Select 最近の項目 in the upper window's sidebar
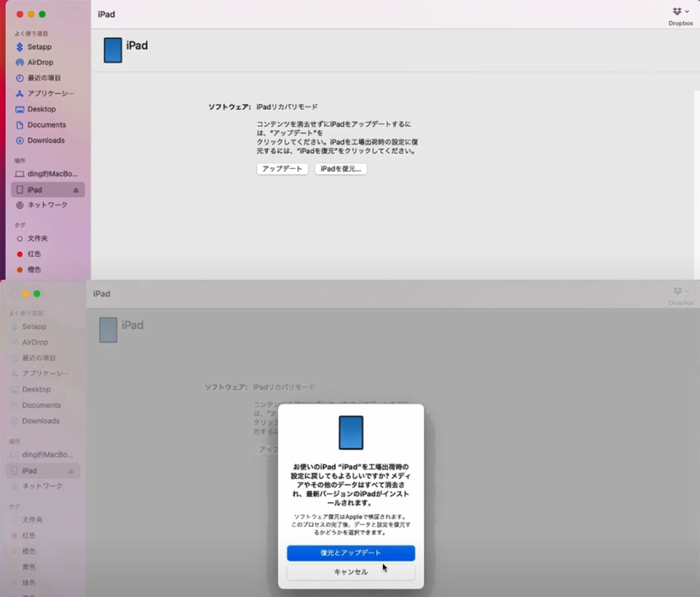Viewport: 700px width, 597px height. point(38,78)
